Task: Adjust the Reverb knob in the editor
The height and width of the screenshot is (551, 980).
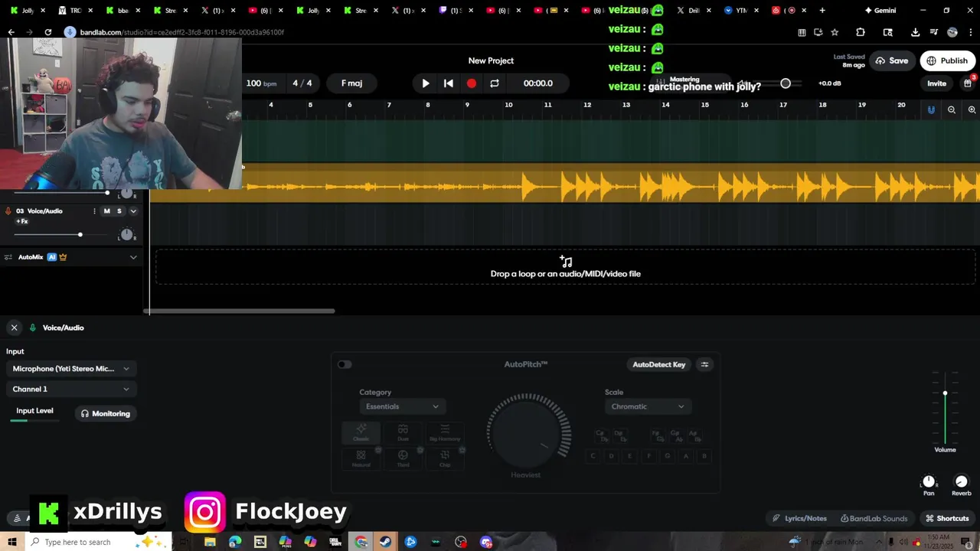Action: [x=962, y=481]
